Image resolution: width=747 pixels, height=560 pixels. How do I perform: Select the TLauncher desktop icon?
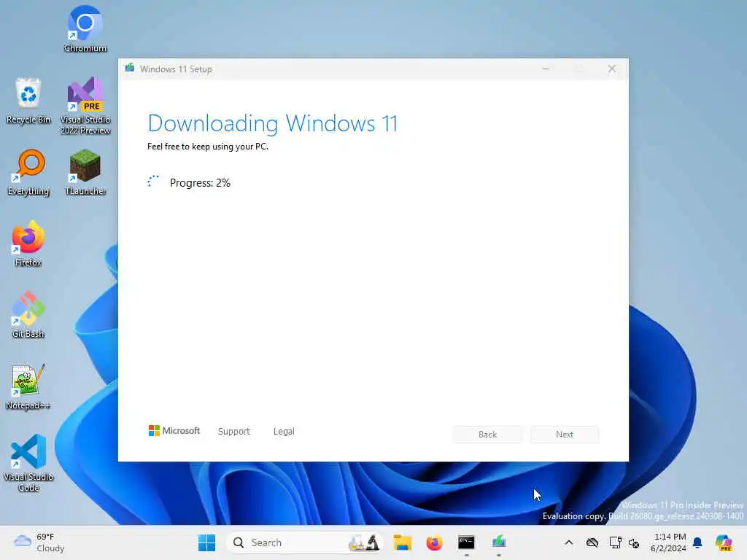pos(85,172)
